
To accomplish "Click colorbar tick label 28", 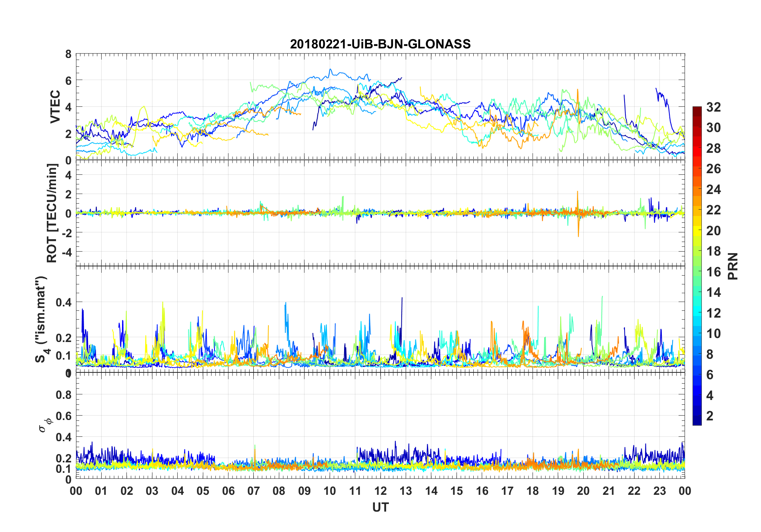I will (x=713, y=148).
